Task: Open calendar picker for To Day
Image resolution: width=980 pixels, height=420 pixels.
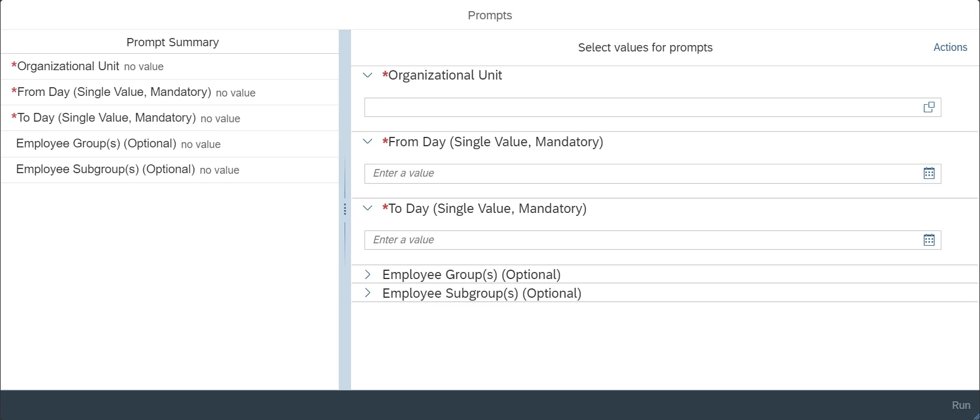Action: click(929, 240)
